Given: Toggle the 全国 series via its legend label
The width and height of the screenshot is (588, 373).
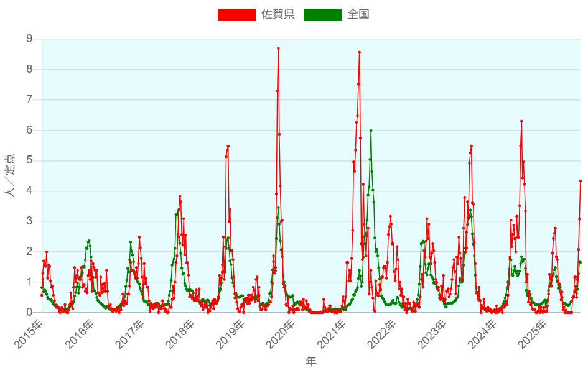Looking at the screenshot, I should pyautogui.click(x=358, y=14).
